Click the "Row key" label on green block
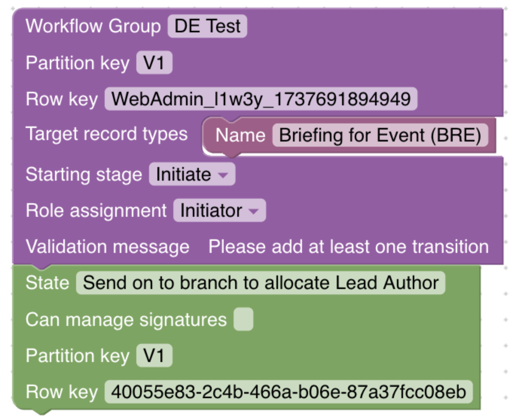 (x=62, y=392)
